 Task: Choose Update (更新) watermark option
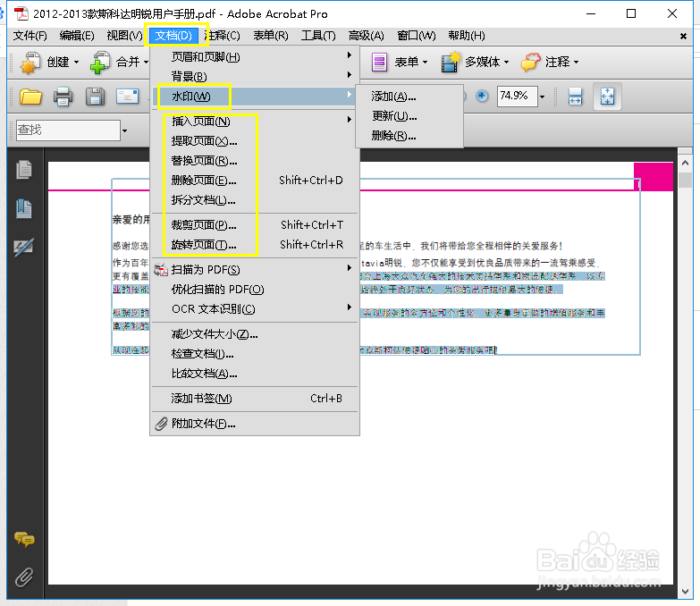[409, 116]
